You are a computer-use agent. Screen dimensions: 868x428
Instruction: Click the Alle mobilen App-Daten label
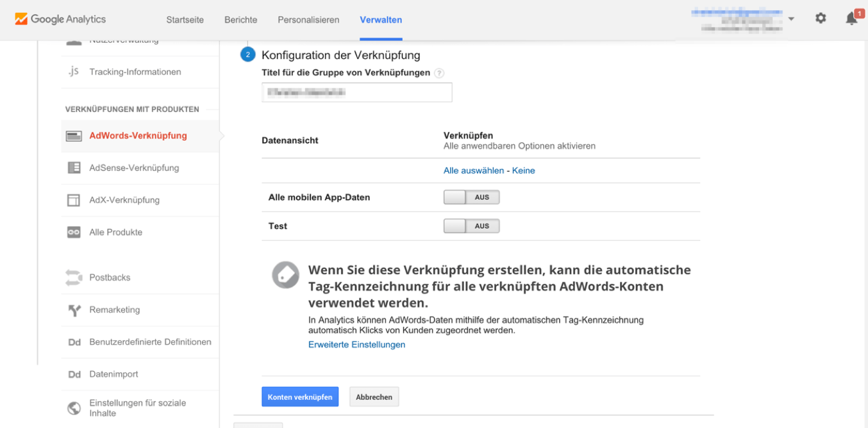(319, 197)
